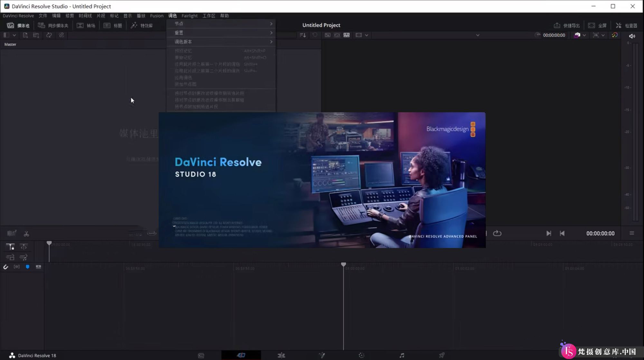Click the color wheel tools icon

point(614,35)
